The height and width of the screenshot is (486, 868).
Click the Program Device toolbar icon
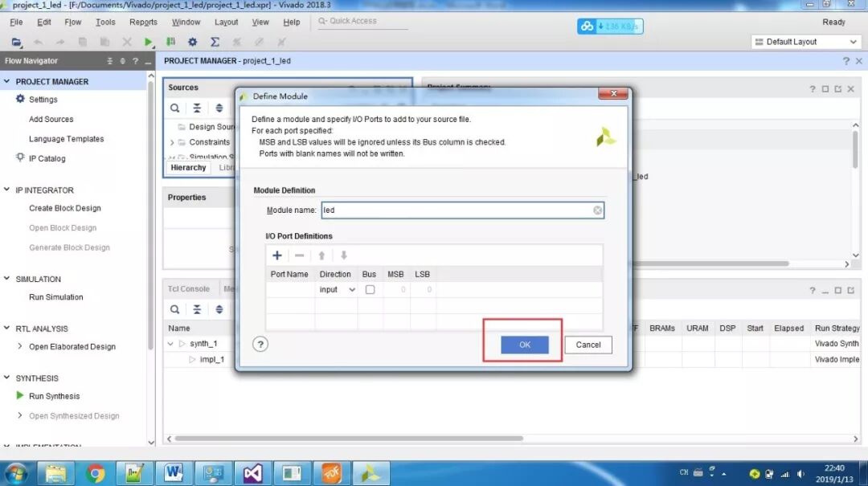pos(170,42)
